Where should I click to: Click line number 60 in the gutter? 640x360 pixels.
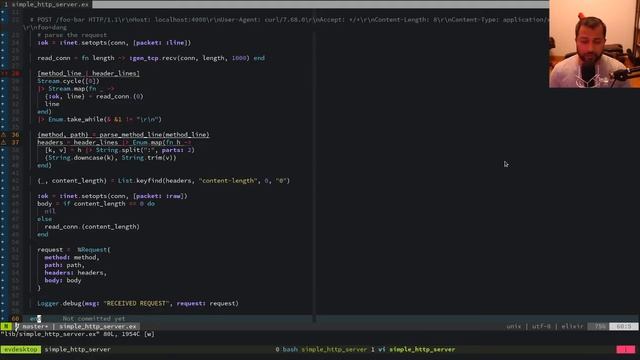click(x=15, y=318)
